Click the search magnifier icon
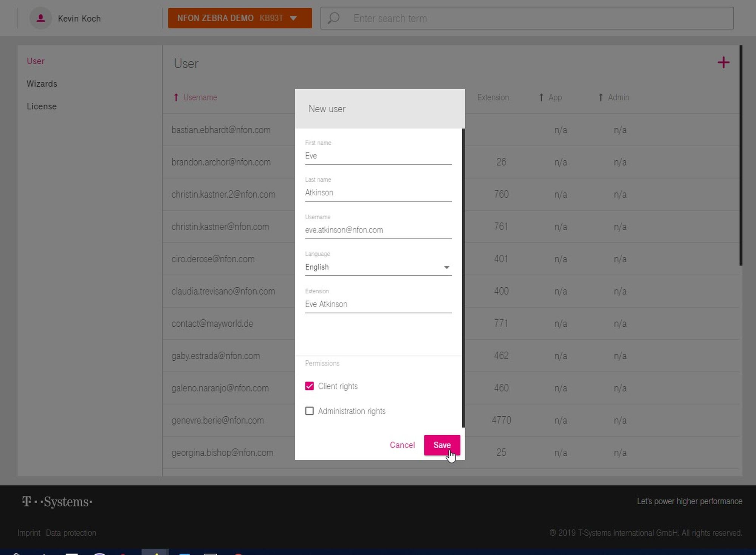This screenshot has height=555, width=756. pyautogui.click(x=333, y=18)
